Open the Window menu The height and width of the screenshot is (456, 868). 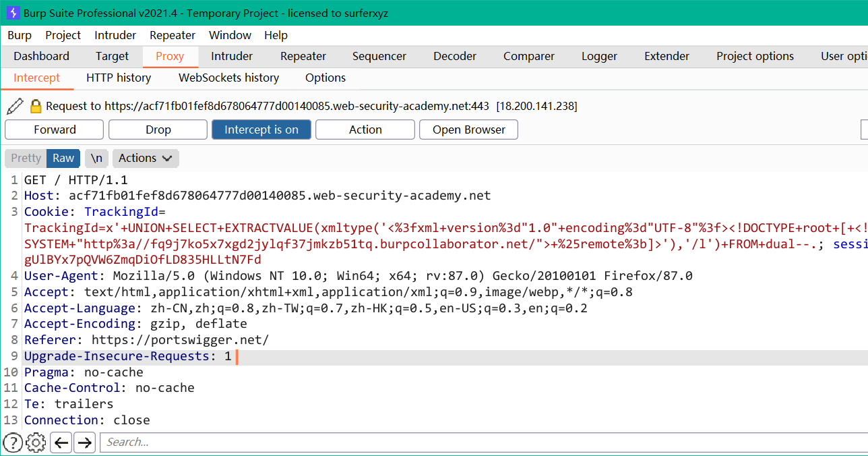(230, 35)
